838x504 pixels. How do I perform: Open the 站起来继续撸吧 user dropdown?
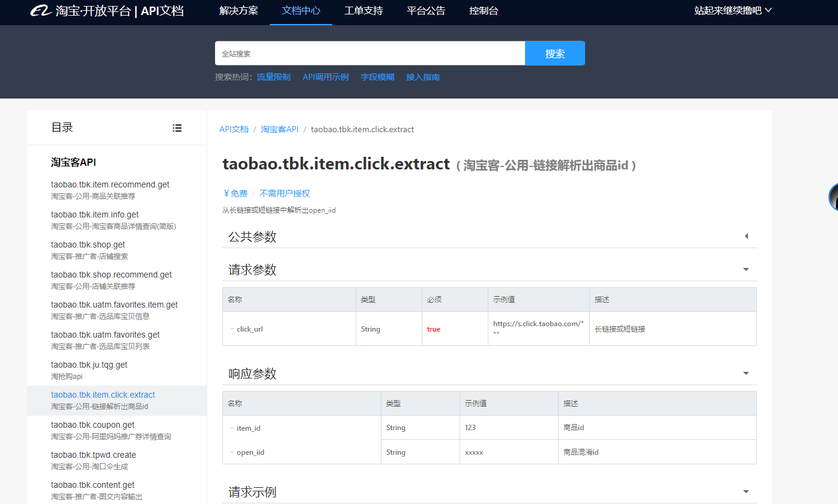point(733,11)
